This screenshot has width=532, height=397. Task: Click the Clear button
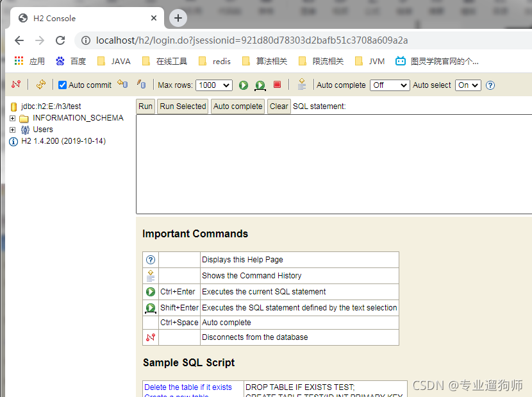pyautogui.click(x=279, y=106)
